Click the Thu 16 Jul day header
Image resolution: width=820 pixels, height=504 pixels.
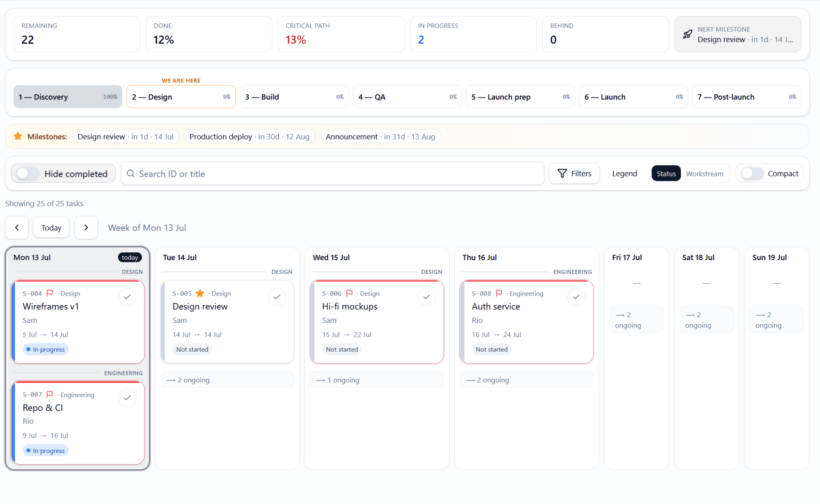(479, 257)
